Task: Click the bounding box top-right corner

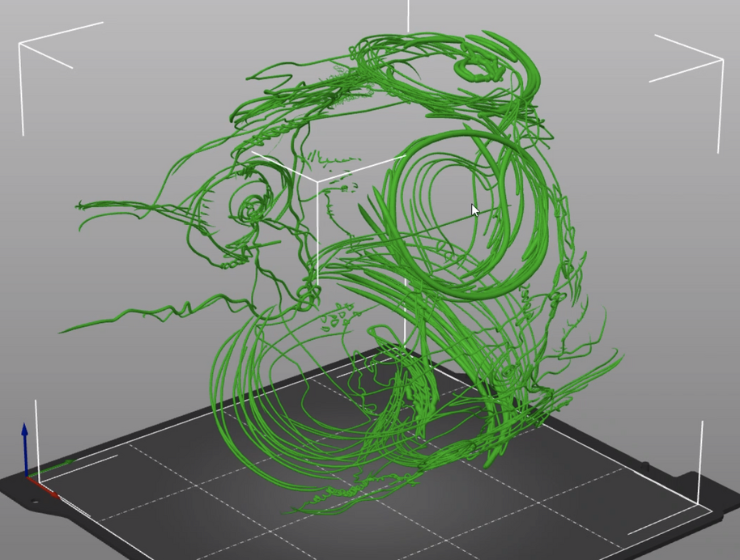Action: coord(721,59)
